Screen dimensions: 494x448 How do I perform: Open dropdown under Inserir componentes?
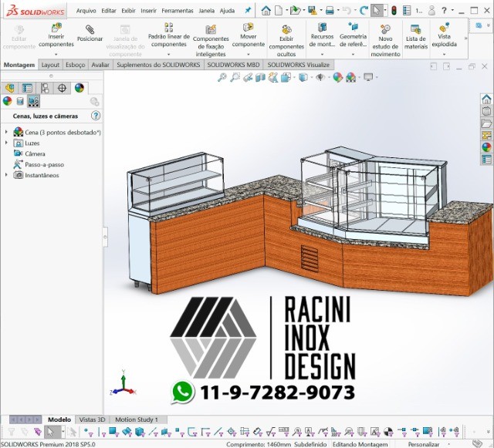pyautogui.click(x=56, y=54)
